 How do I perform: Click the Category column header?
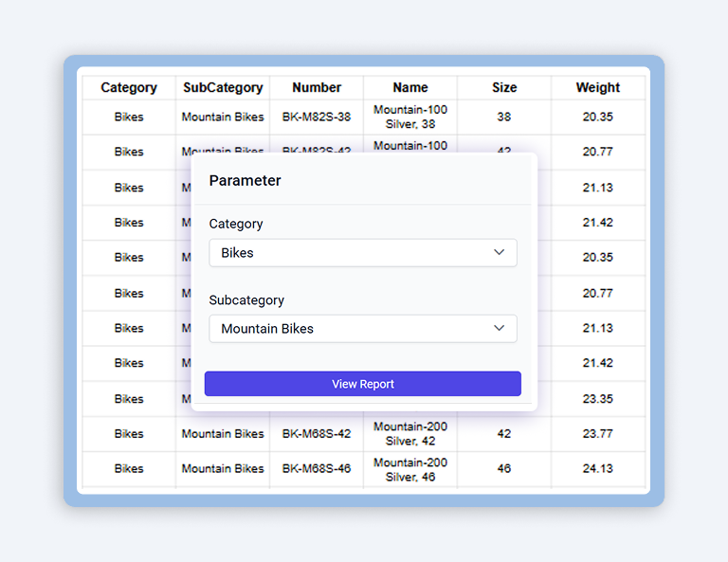pyautogui.click(x=129, y=87)
